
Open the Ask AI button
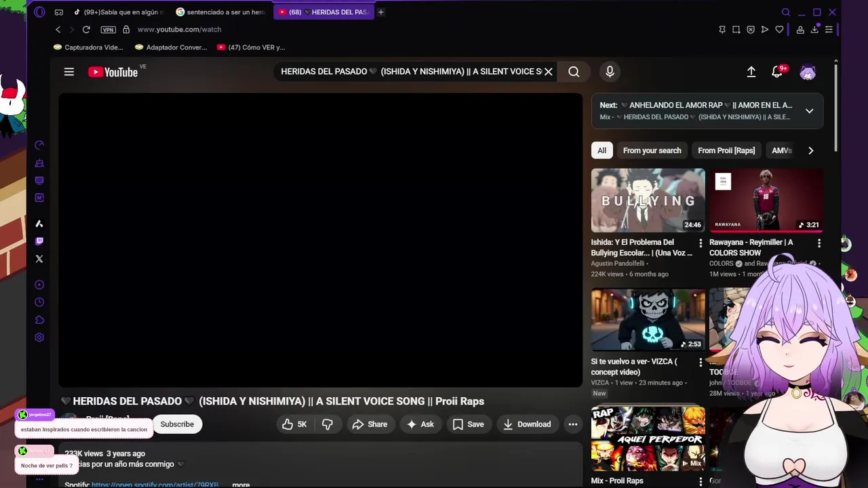pos(420,424)
